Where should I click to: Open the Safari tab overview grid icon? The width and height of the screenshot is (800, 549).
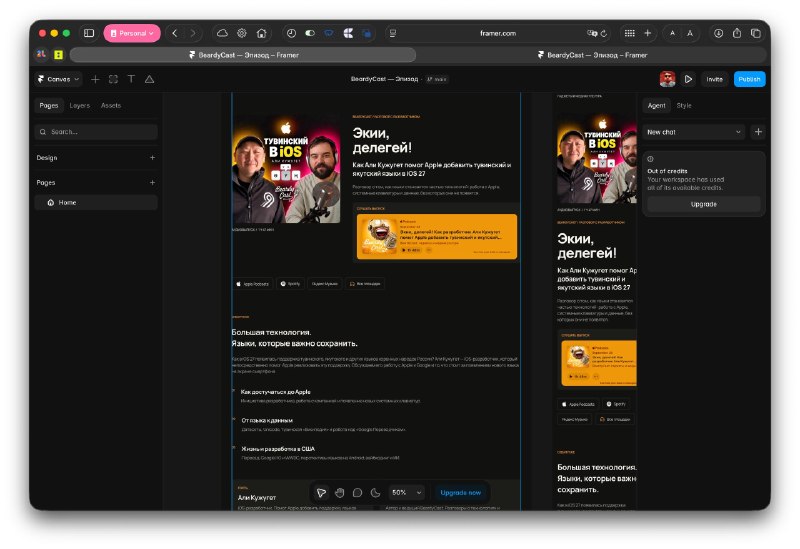[x=630, y=33]
